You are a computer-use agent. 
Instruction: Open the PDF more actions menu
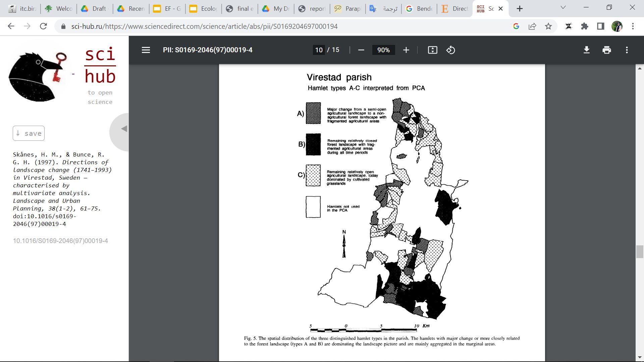(627, 50)
